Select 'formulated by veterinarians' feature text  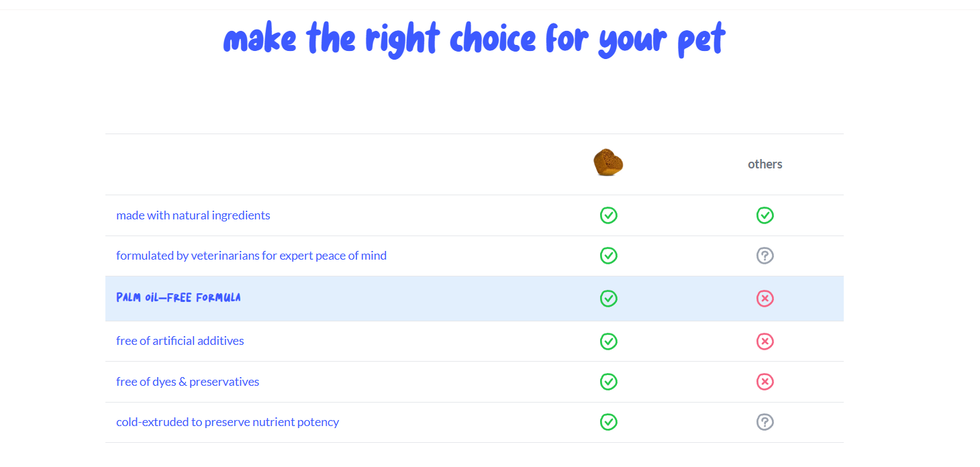251,256
